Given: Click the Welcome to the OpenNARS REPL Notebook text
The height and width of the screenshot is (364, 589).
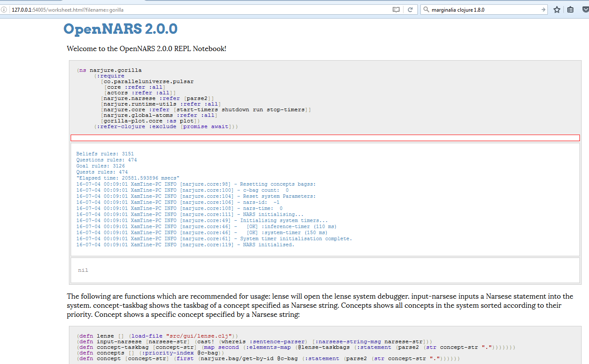Looking at the screenshot, I should click(x=146, y=48).
